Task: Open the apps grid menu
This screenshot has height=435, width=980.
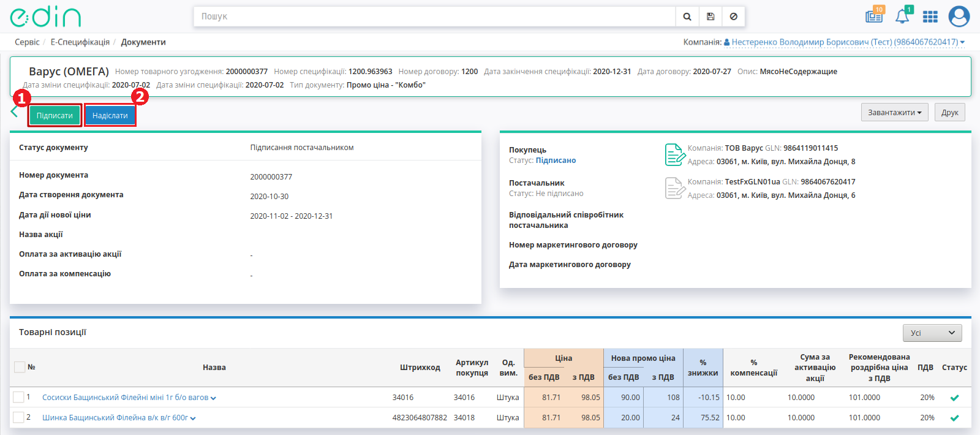Action: (930, 17)
